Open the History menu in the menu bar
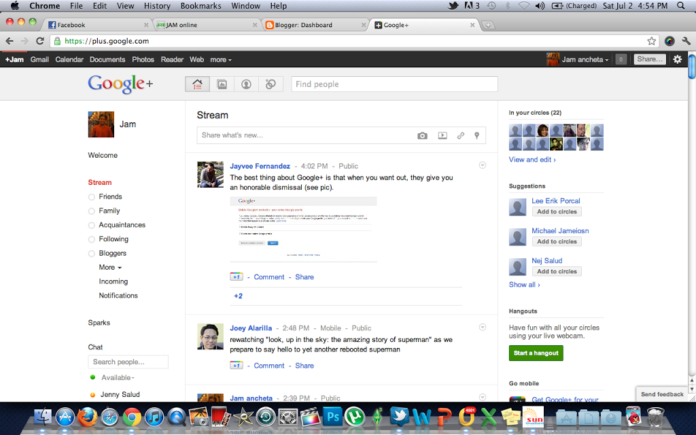The height and width of the screenshot is (435, 696). 157,6
